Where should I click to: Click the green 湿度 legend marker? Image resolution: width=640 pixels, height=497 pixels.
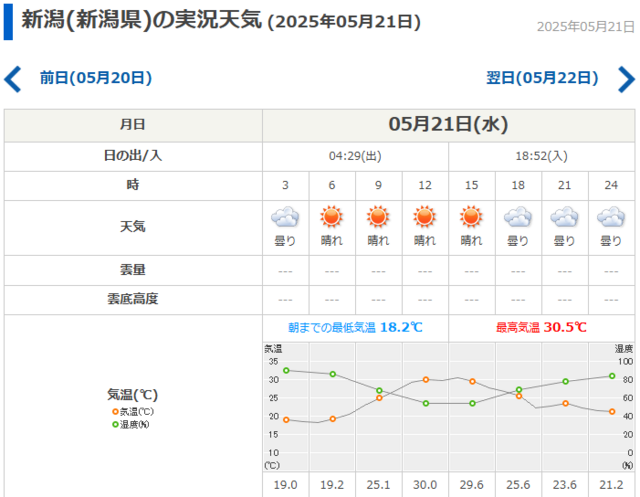pyautogui.click(x=115, y=424)
